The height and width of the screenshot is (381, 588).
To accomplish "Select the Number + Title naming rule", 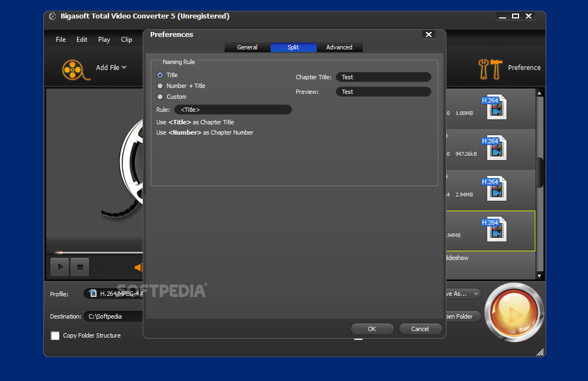I will [160, 86].
